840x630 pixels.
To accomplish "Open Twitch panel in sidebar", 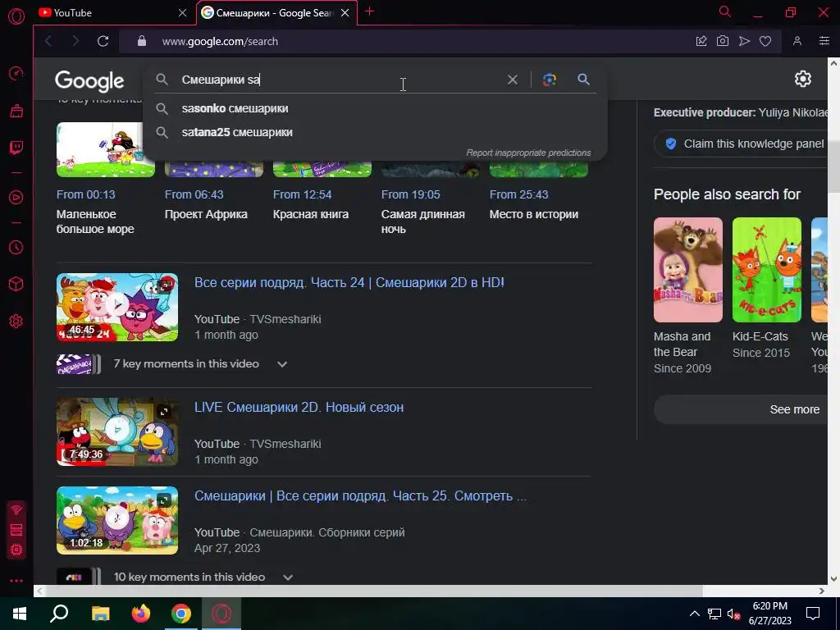I will (16, 148).
